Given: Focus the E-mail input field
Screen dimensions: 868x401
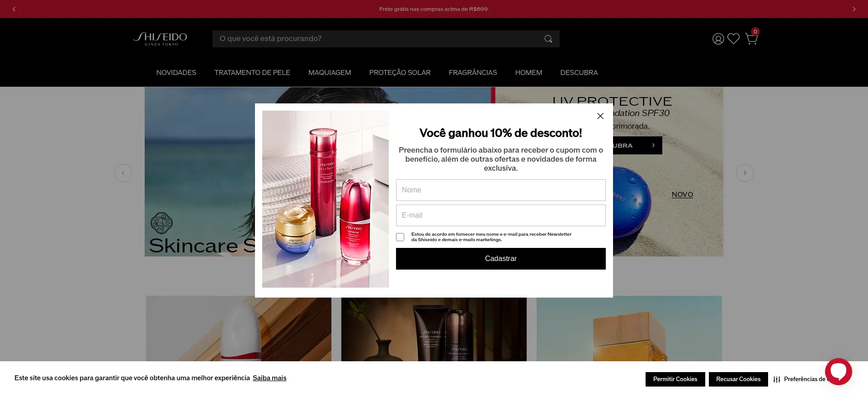Looking at the screenshot, I should (x=501, y=215).
